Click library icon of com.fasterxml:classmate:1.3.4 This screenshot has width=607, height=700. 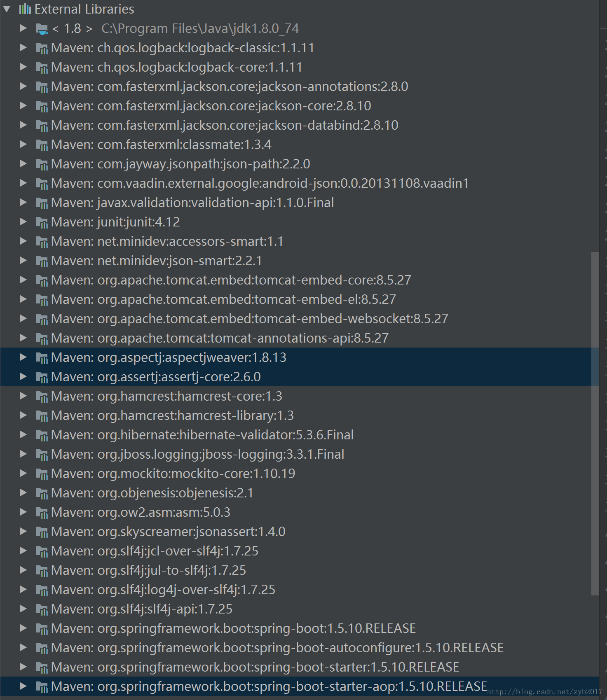(x=42, y=145)
